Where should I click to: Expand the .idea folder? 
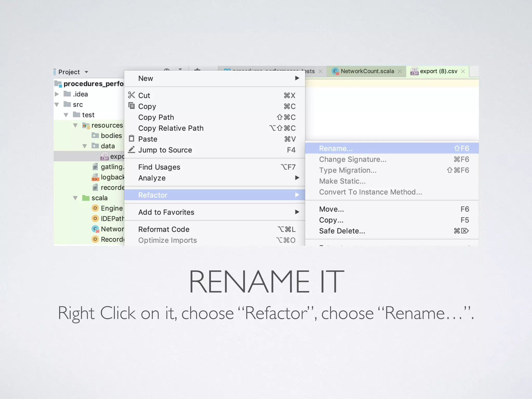(57, 94)
